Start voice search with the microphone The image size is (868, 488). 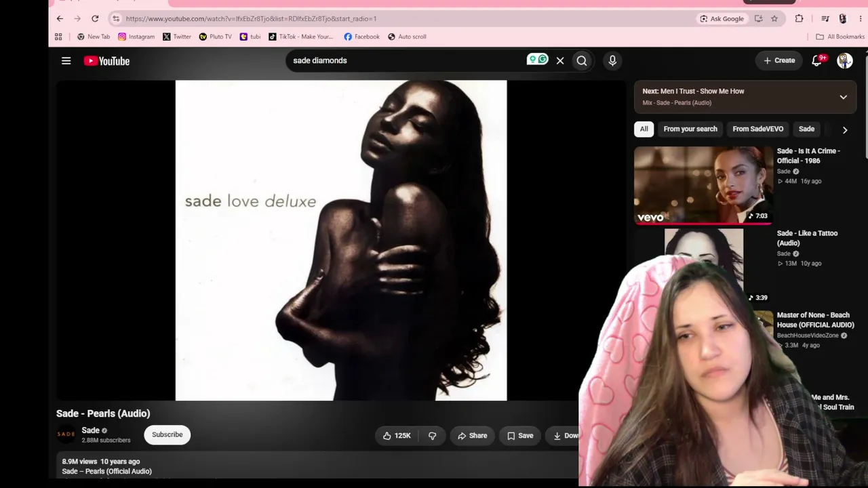(612, 61)
